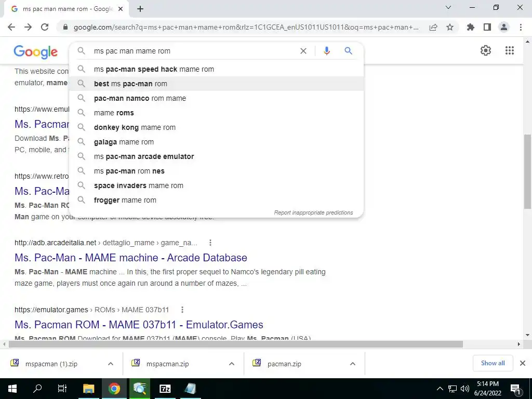Select suggestion "ms pac-man rom nes"
Viewport: 532px width, 399px height.
[x=216, y=171]
